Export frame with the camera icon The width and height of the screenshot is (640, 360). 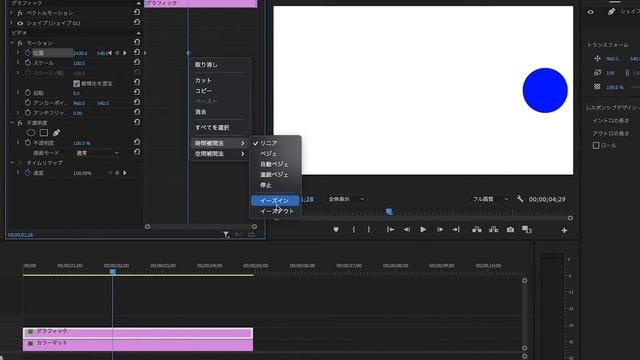coord(510,230)
